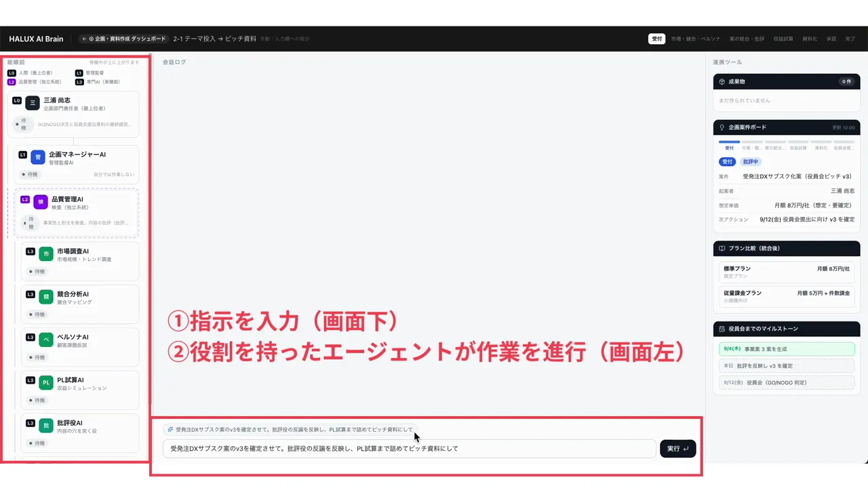Click milestone 本日 批評を反映し v3 を確定
This screenshot has width=868, height=488.
tap(787, 366)
